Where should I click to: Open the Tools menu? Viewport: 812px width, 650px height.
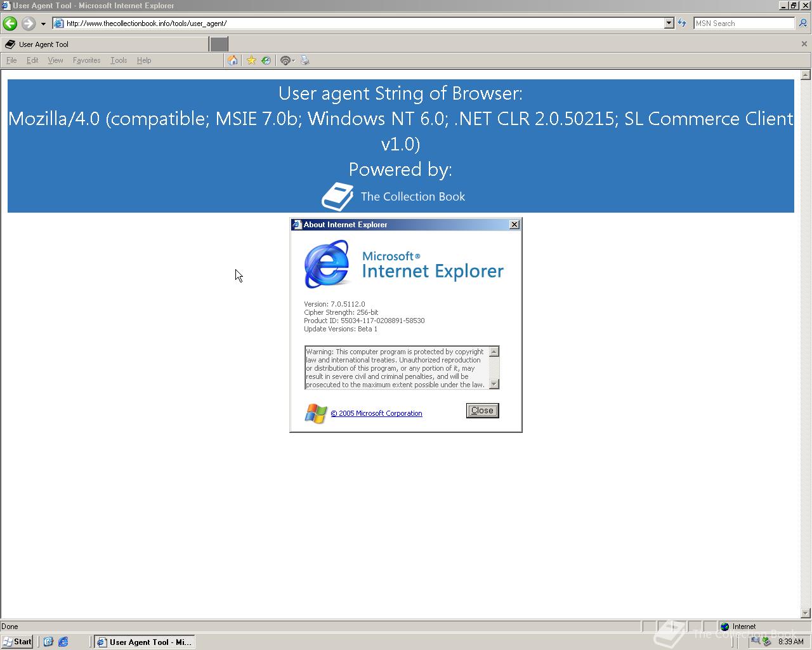pyautogui.click(x=119, y=60)
